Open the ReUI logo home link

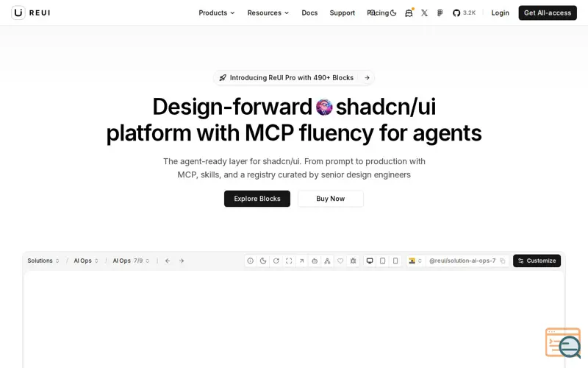coord(31,13)
